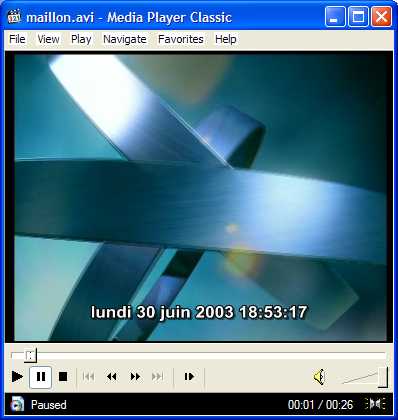Click the Pause button

click(x=40, y=377)
